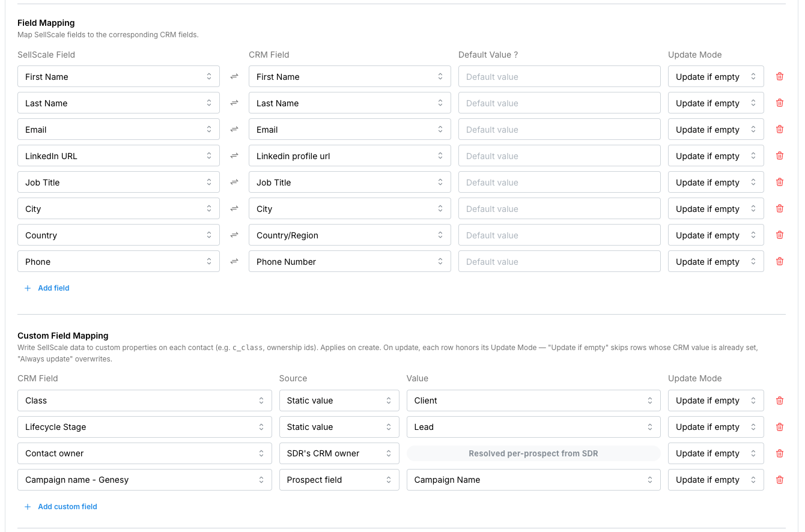Delete the Class custom field row
The image size is (805, 532).
(780, 401)
